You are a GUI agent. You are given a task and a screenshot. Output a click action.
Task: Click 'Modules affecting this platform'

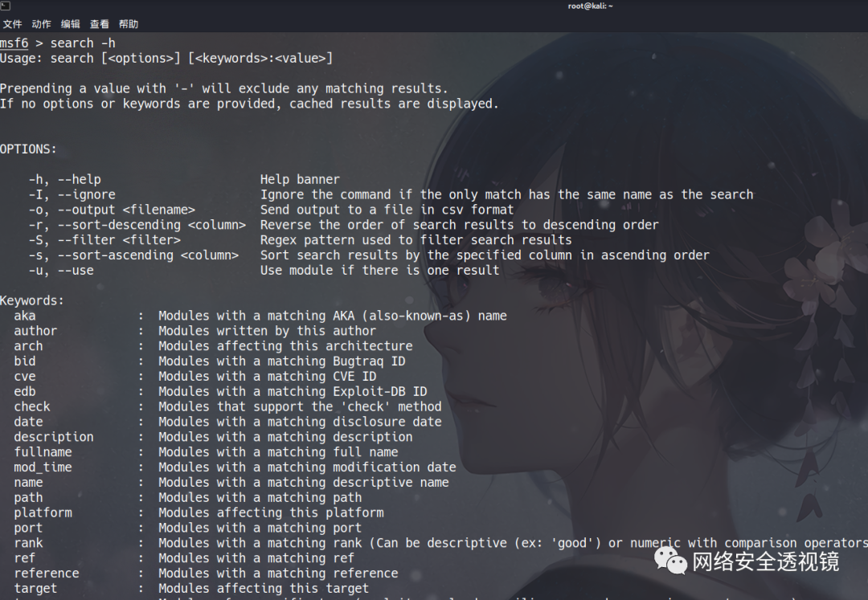point(272,512)
